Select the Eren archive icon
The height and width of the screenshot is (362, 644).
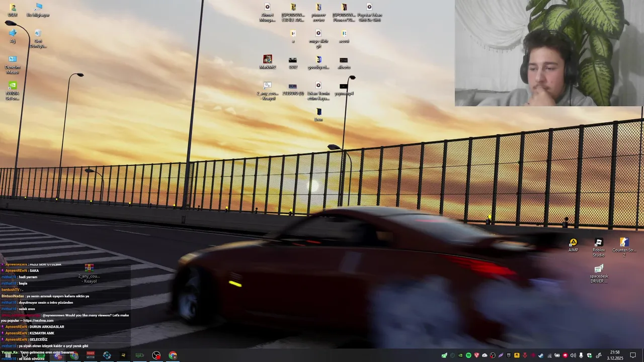tap(318, 115)
